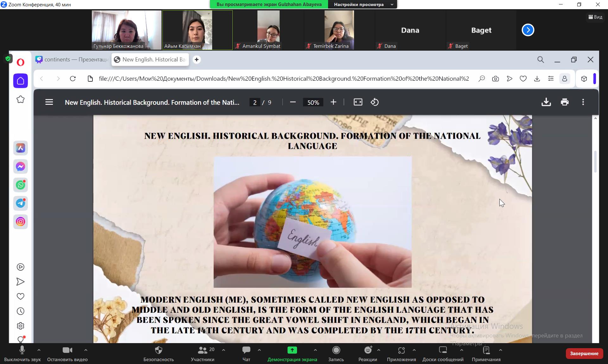The width and height of the screenshot is (608, 364).
Task: Open the Участники participants panel
Action: coord(202,350)
